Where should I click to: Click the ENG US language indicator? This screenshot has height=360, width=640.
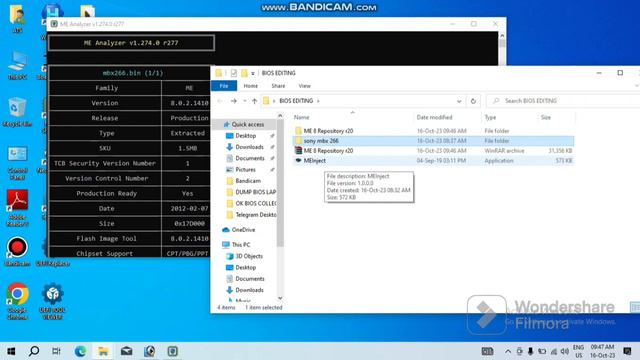[578, 351]
